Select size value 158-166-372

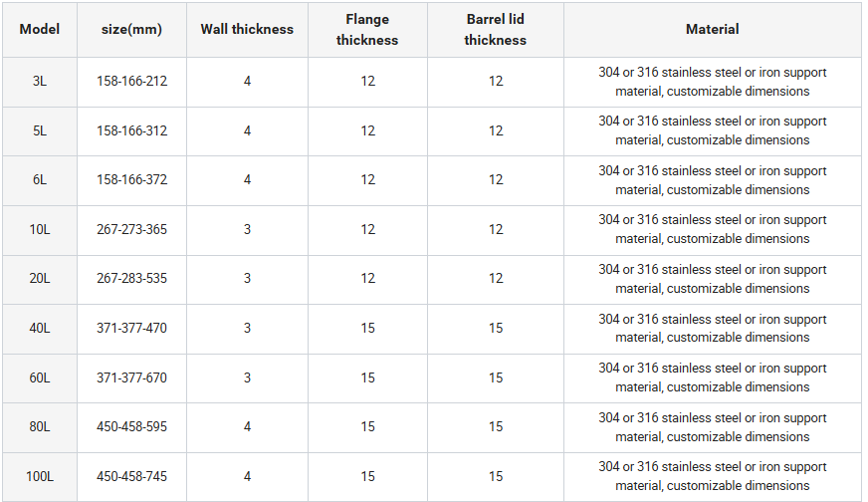[x=131, y=179]
